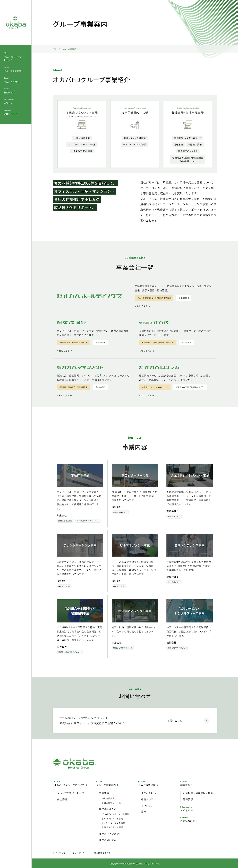Click the 物流用品のレンタル事業 image card
This screenshot has width=238, height=868.
point(135,611)
